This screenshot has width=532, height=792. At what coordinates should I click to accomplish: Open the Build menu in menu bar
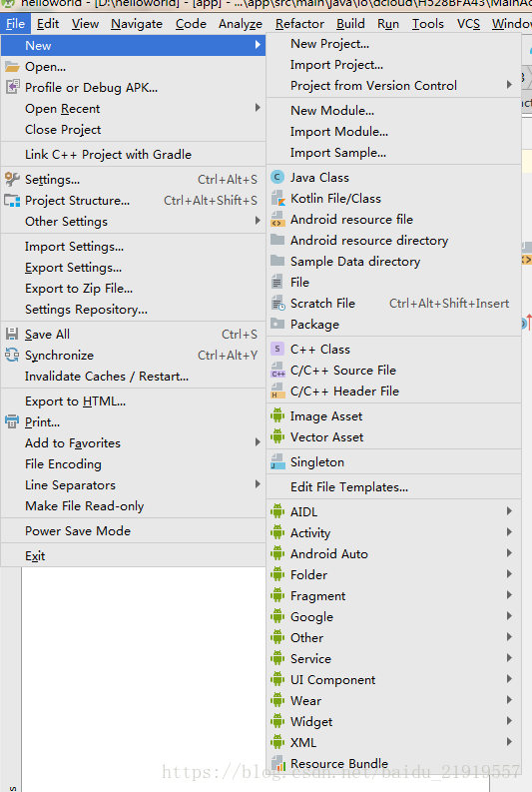350,24
